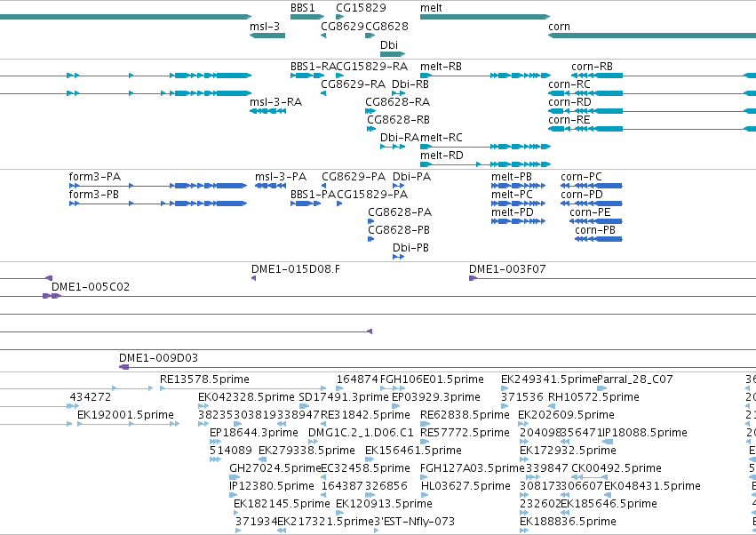
Task: Click EST FGH106E01.5prime
Action: pos(432,379)
